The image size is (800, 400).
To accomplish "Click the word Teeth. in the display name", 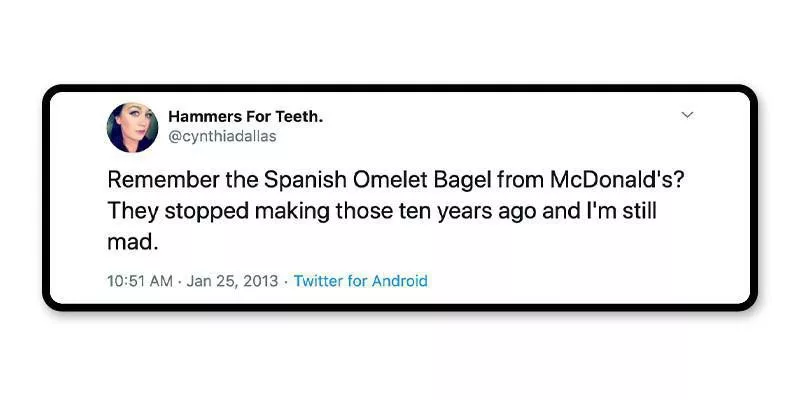I will tap(300, 117).
